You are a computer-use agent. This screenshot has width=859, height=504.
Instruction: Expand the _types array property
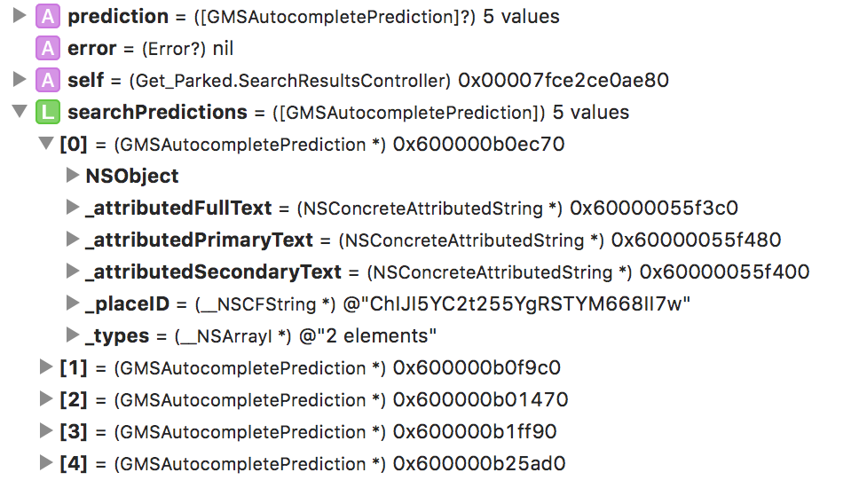pyautogui.click(x=73, y=335)
